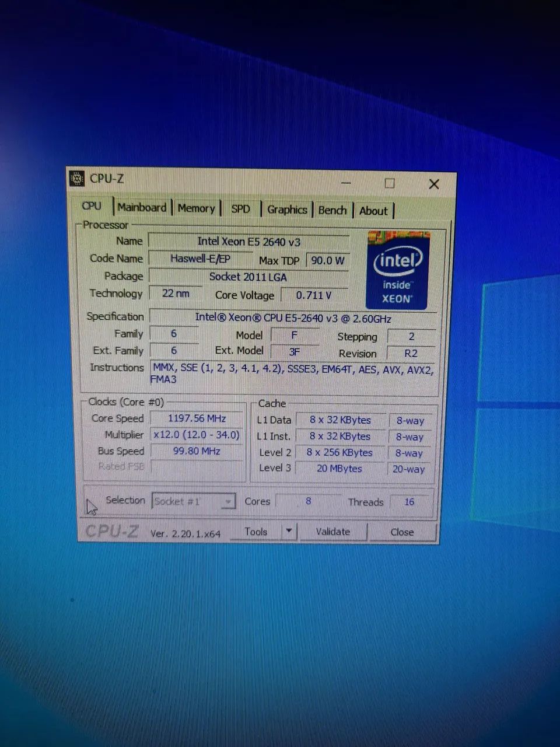560x747 pixels.
Task: Show the About tab
Action: pyautogui.click(x=373, y=211)
